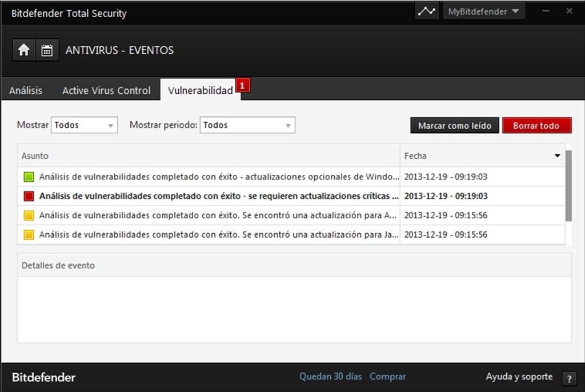Select event 'Se encontró una actualización para Ja...'
The image size is (585, 392).
(x=219, y=235)
